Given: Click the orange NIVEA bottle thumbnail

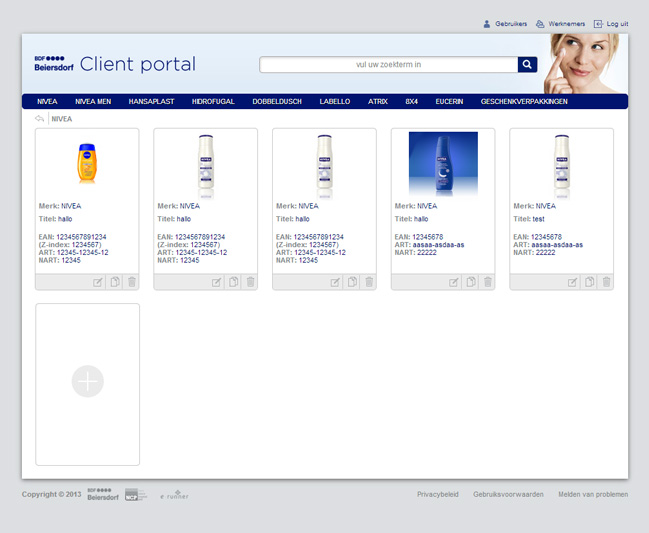Looking at the screenshot, I should pyautogui.click(x=87, y=163).
